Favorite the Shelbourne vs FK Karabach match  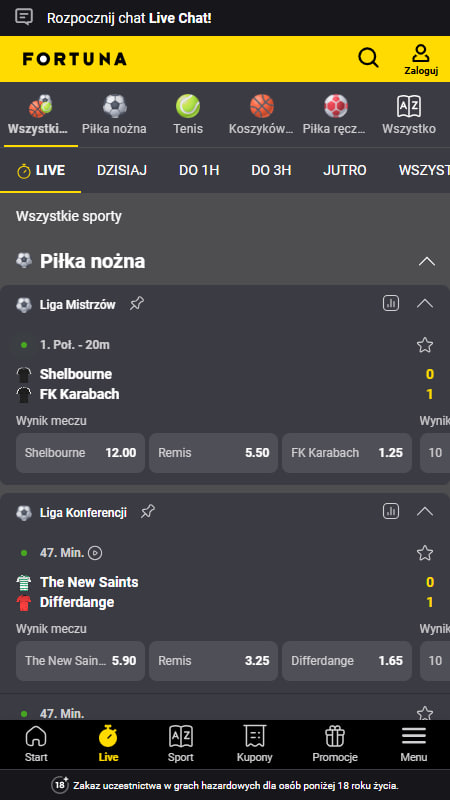point(424,345)
